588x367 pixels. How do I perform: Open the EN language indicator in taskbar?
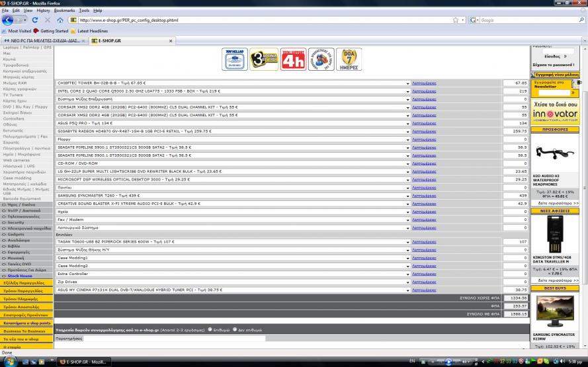coord(412,361)
